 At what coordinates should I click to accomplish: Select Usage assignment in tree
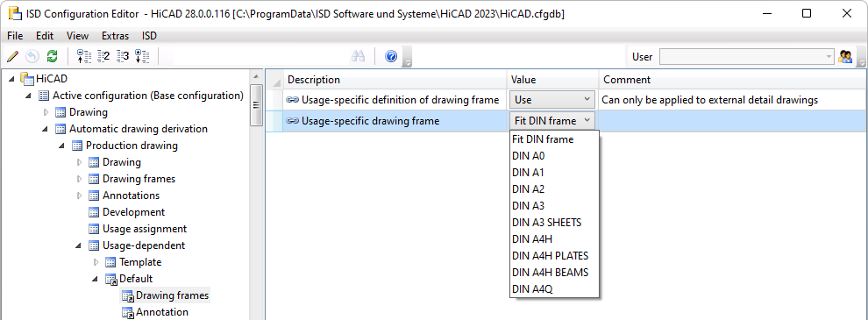(145, 229)
